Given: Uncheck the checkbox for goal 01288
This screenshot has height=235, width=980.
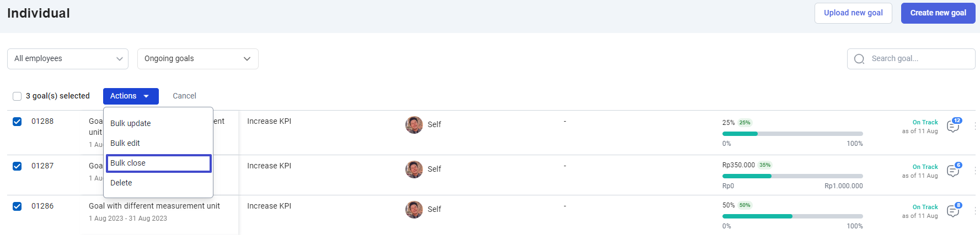Looking at the screenshot, I should point(17,122).
